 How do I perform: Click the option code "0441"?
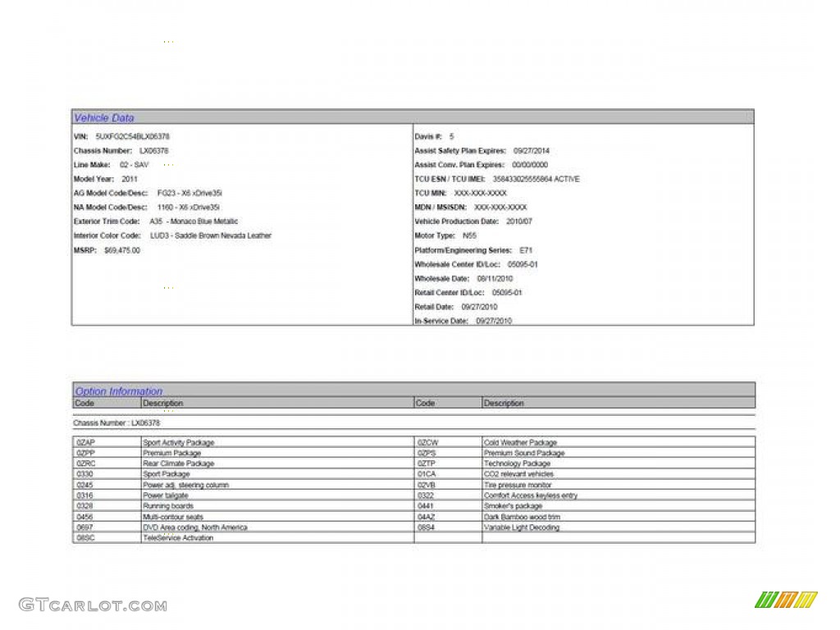pos(426,505)
